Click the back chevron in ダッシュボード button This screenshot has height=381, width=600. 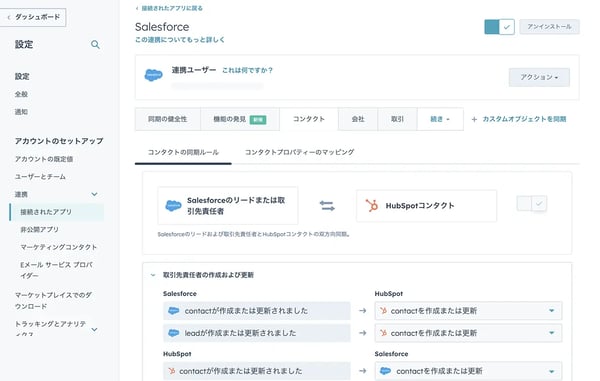9,17
